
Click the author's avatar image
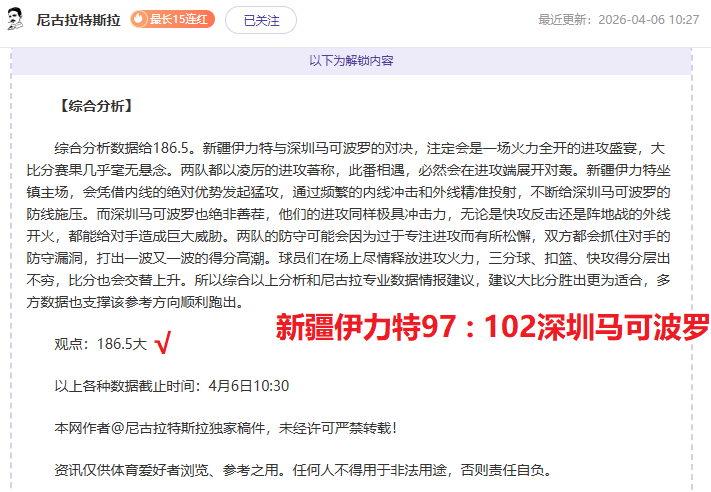pos(17,19)
